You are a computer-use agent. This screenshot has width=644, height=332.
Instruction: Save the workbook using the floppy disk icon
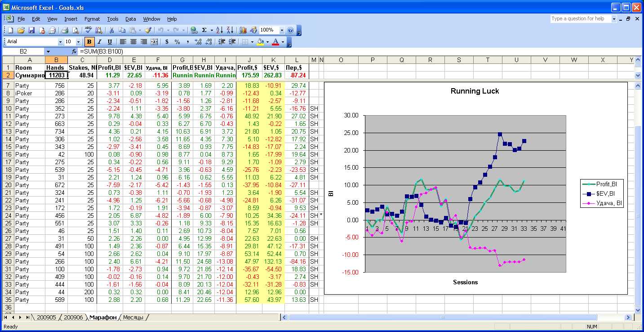coord(31,30)
